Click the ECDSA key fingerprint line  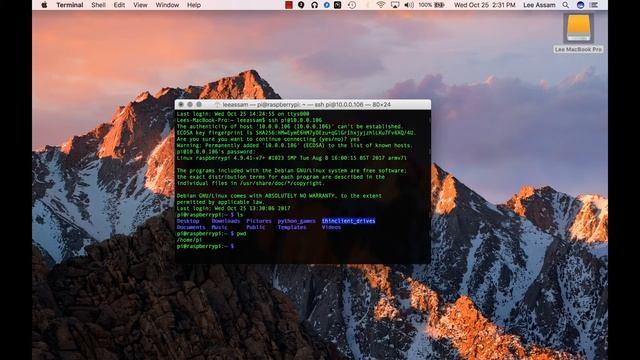click(x=296, y=133)
